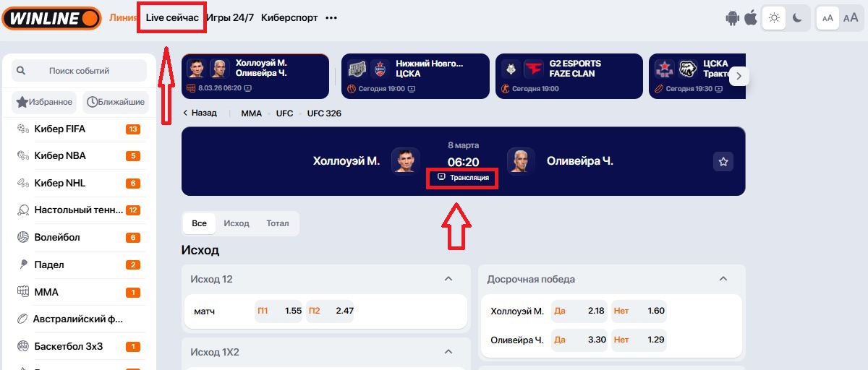
Task: Open the Apple app download icon
Action: tap(751, 18)
